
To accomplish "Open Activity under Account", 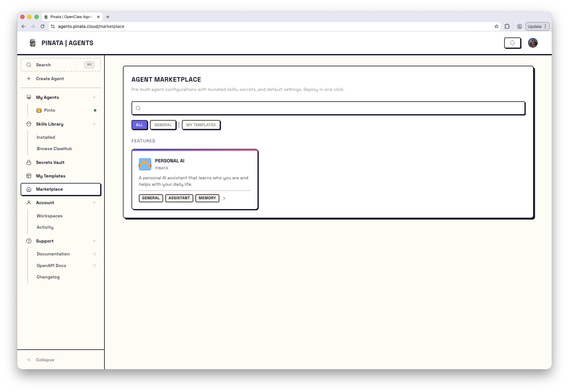I will [x=45, y=227].
